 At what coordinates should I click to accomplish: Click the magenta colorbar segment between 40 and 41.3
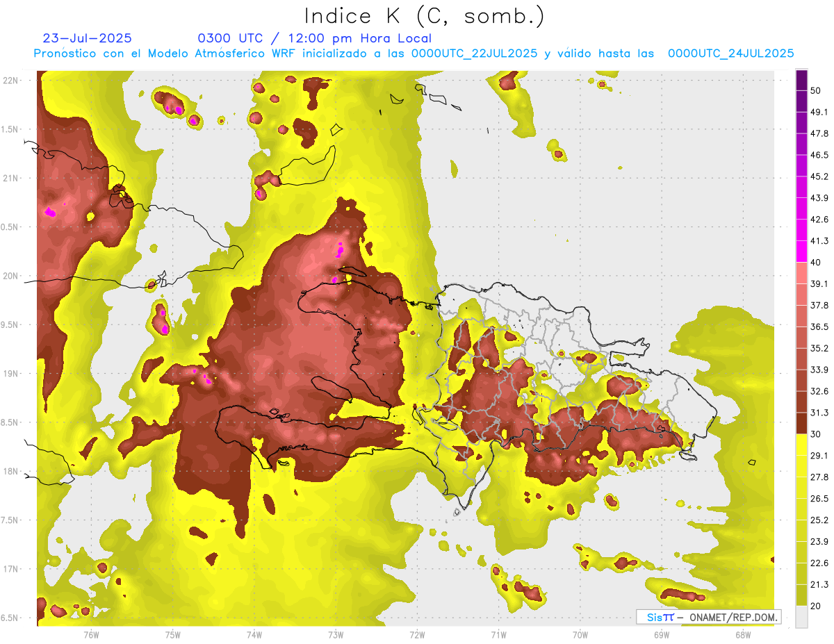(x=801, y=251)
